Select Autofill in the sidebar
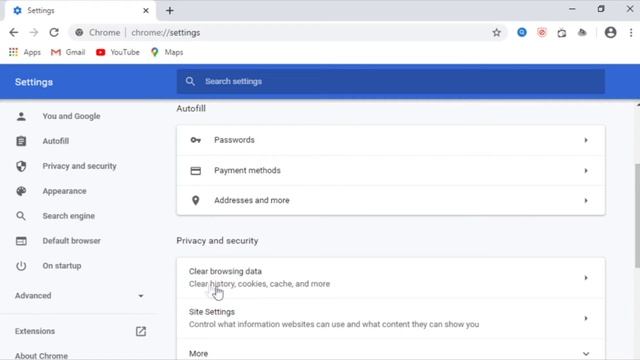 pyautogui.click(x=56, y=141)
